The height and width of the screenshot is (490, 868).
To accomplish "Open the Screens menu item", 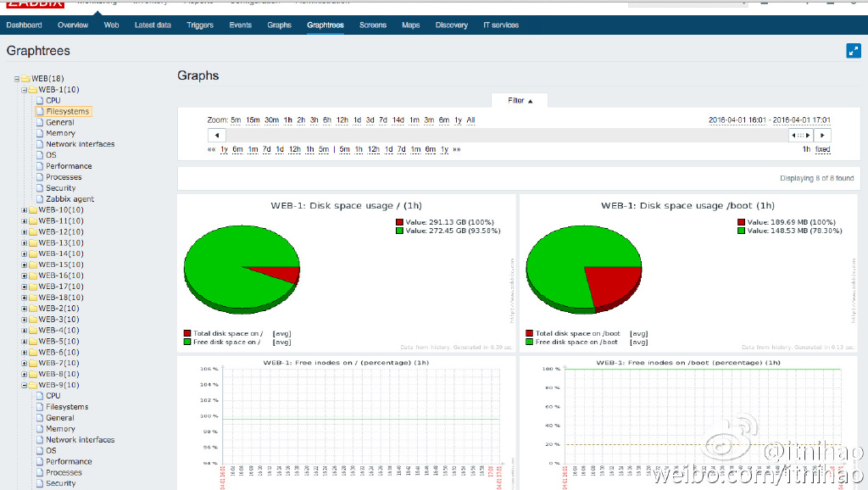I will (373, 25).
